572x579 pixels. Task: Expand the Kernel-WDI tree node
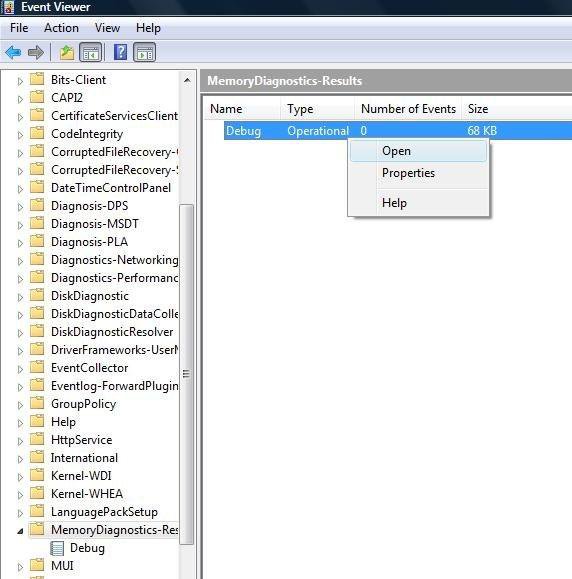pyautogui.click(x=20, y=477)
